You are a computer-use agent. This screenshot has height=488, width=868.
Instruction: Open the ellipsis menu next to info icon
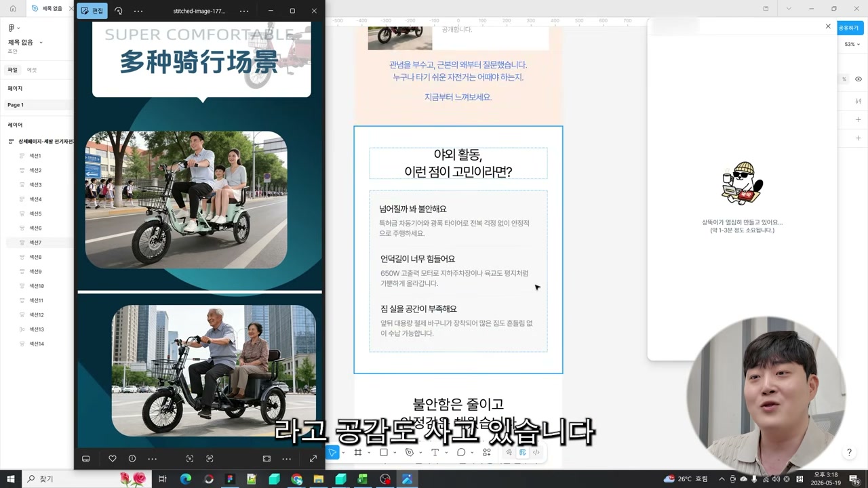click(x=152, y=459)
